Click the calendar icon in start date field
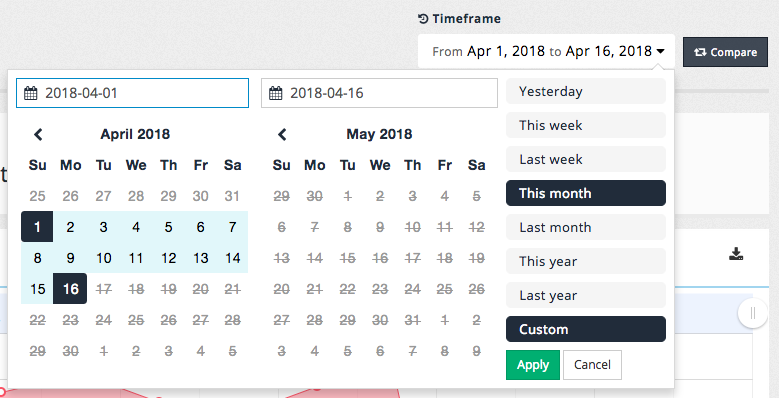The image size is (779, 398). [31, 93]
